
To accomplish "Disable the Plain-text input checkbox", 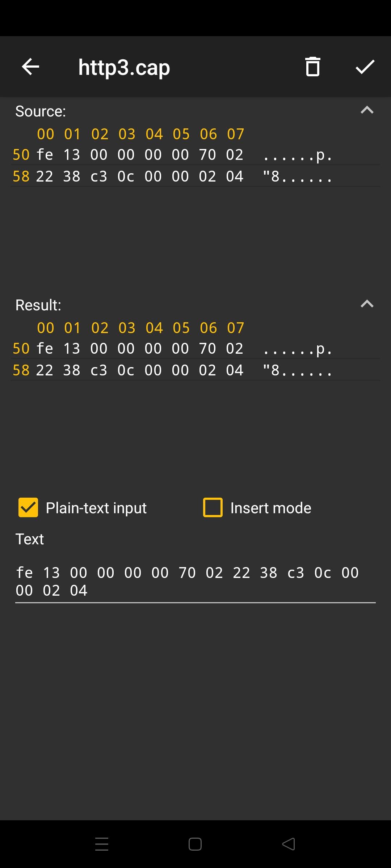I will [28, 507].
